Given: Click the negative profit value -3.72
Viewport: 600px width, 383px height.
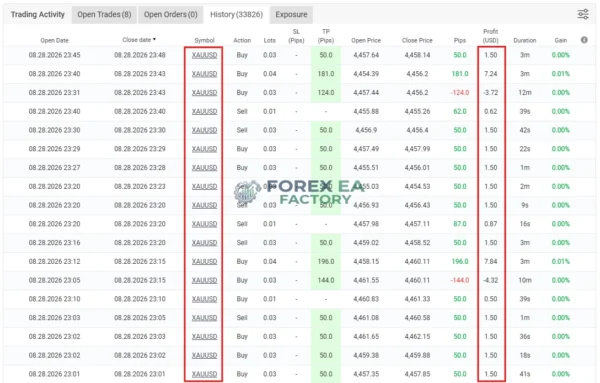Looking at the screenshot, I should pyautogui.click(x=491, y=93).
